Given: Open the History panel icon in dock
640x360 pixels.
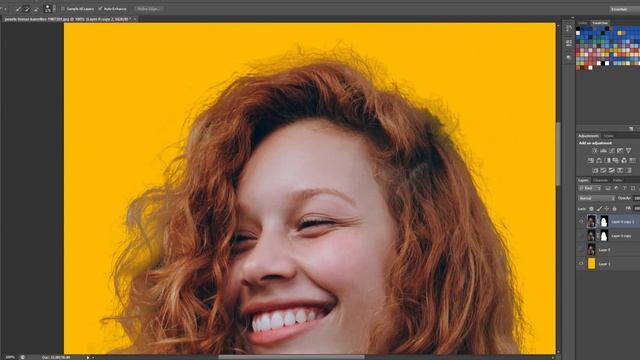Looking at the screenshot, I should click(569, 28).
